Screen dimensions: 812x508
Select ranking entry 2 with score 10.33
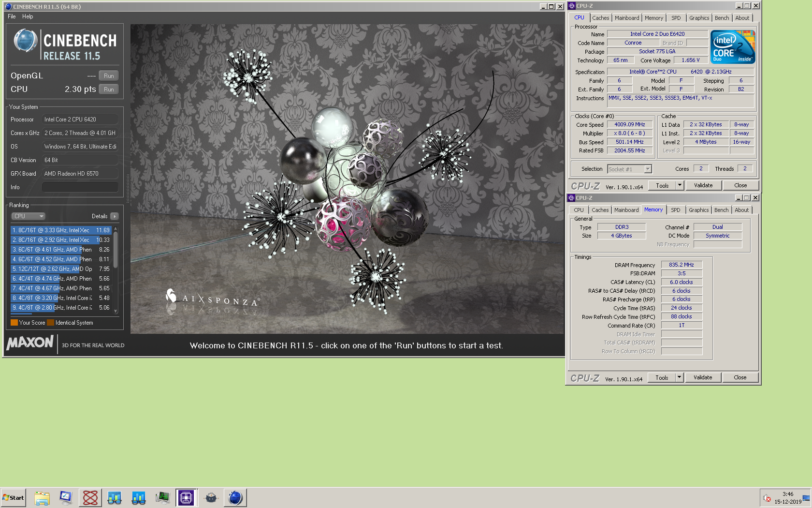click(x=61, y=240)
